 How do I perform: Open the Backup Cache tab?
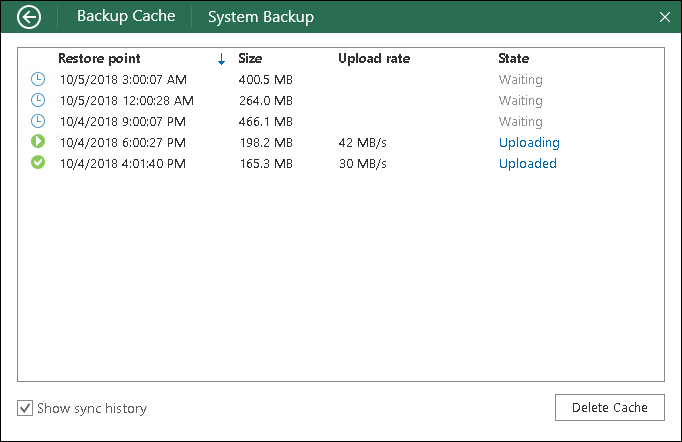pyautogui.click(x=126, y=16)
